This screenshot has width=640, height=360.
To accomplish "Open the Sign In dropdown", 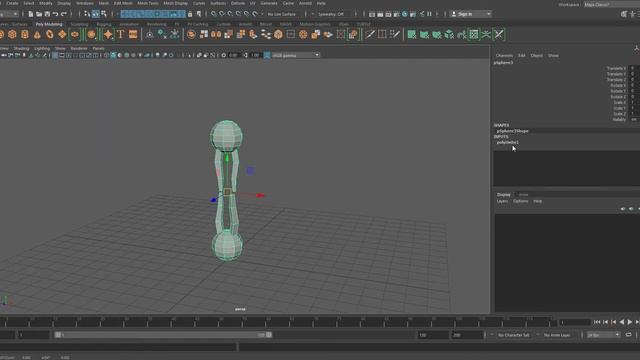I will 471,14.
